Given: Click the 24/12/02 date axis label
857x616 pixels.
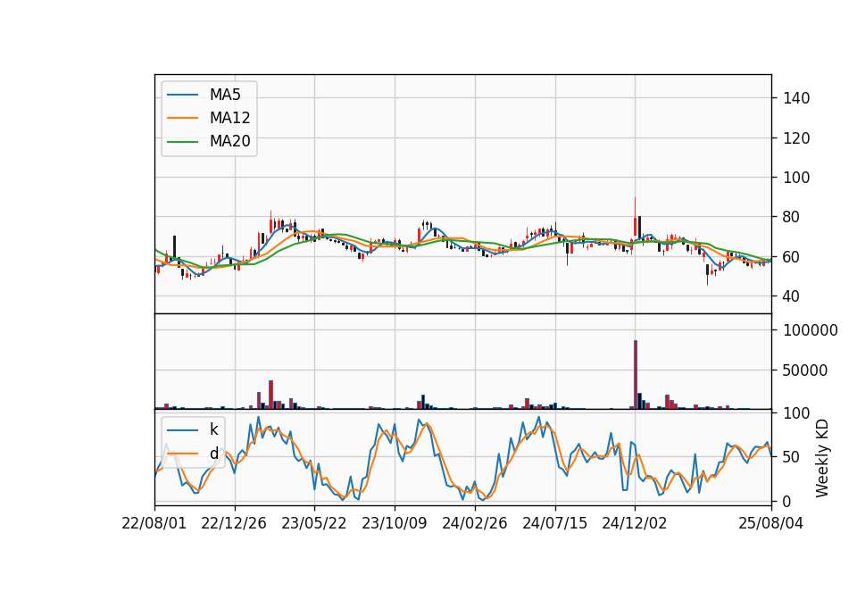Looking at the screenshot, I should (635, 523).
